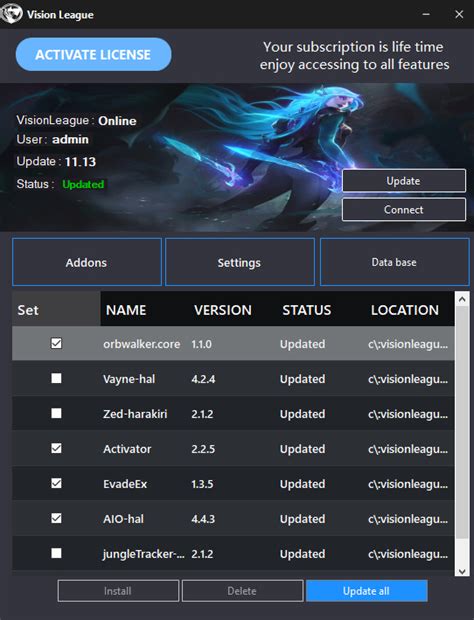474x620 pixels.
Task: Select the orbwalker.core addon name
Action: [x=142, y=344]
